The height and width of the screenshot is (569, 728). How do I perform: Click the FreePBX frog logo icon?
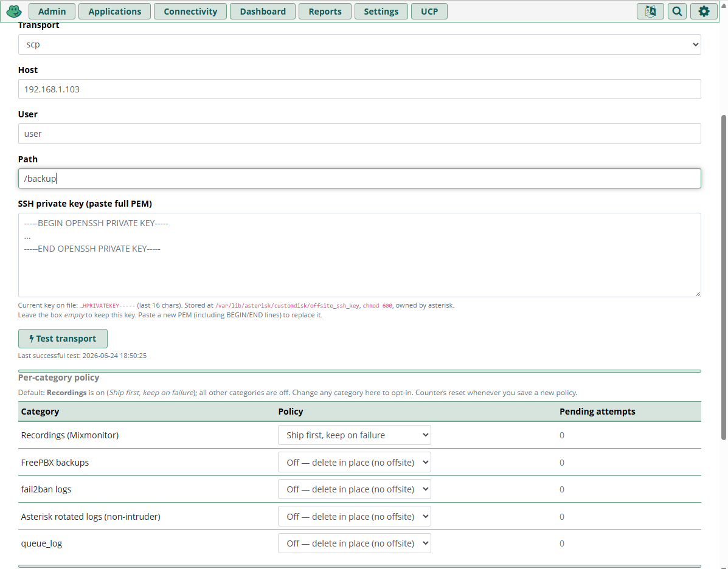(14, 11)
